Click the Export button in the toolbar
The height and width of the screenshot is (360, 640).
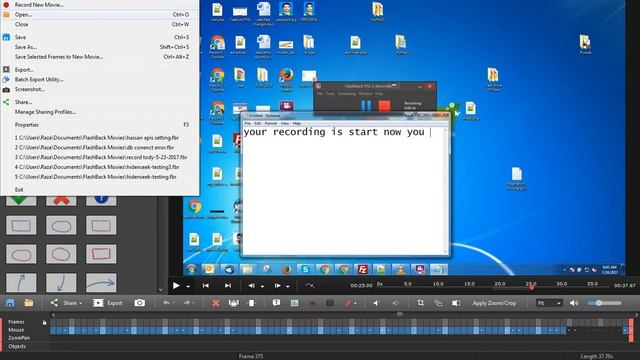[x=108, y=303]
